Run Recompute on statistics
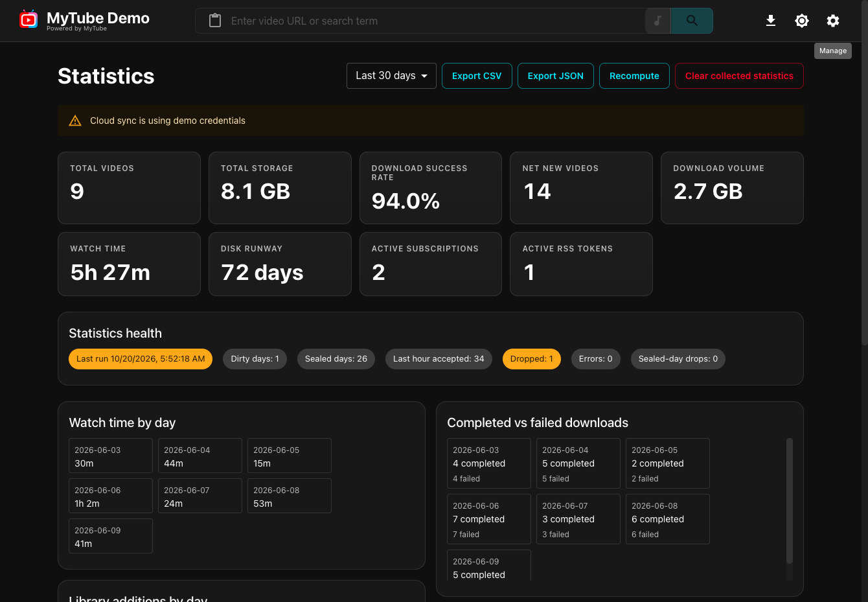The height and width of the screenshot is (602, 868). (634, 76)
